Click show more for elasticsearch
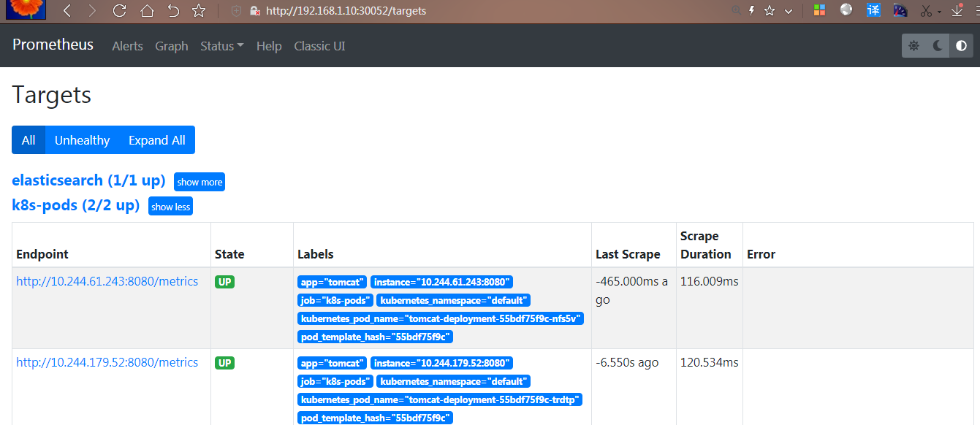The height and width of the screenshot is (425, 980). point(200,182)
